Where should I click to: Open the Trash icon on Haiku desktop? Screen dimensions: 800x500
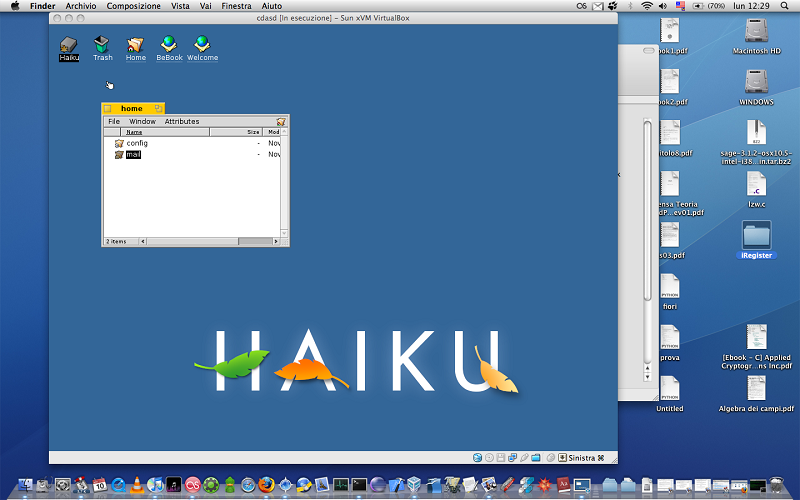103,45
